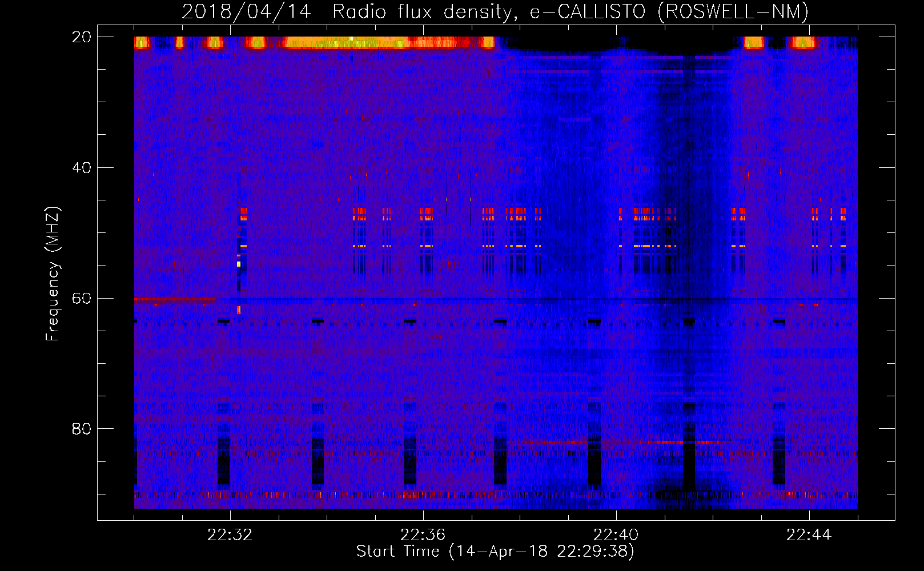Click the 22:44 time tick label
The image size is (924, 571).
[809, 535]
